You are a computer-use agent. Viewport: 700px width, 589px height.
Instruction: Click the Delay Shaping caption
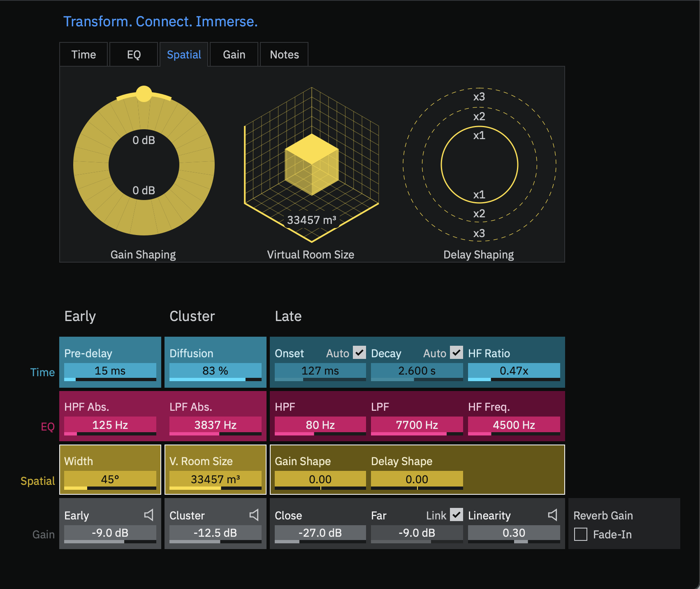coord(479,254)
